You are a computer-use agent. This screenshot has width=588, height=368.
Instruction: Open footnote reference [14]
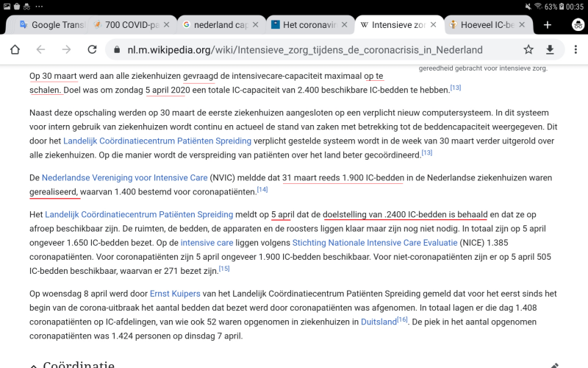click(x=262, y=189)
